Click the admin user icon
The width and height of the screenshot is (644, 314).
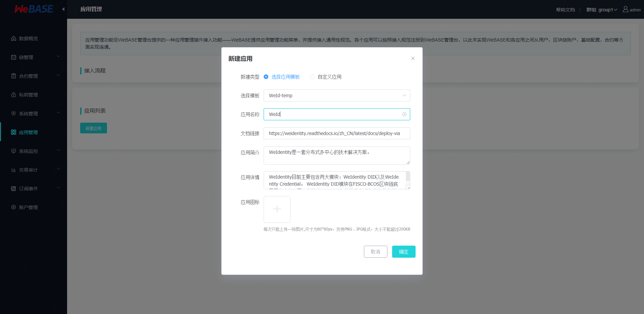625,9
